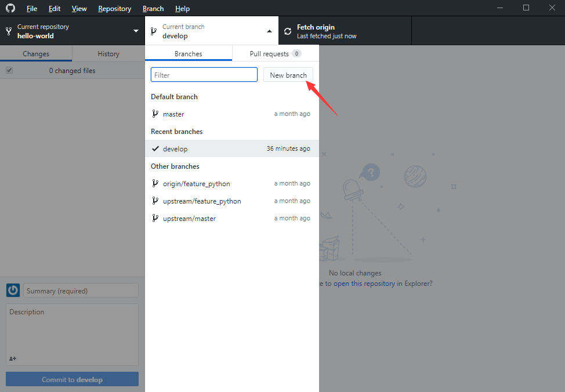This screenshot has height=392, width=565.
Task: Maximize the GitHub Desktop window
Action: coord(526,8)
